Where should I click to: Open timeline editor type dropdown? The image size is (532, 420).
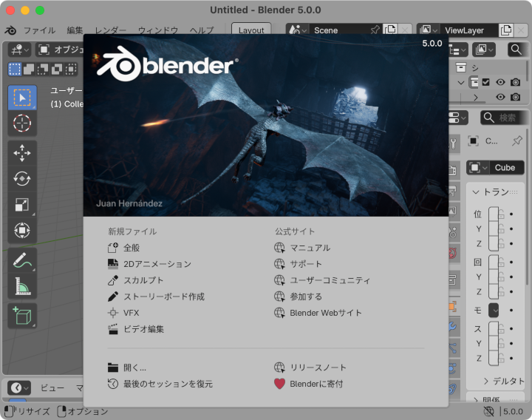pyautogui.click(x=19, y=387)
